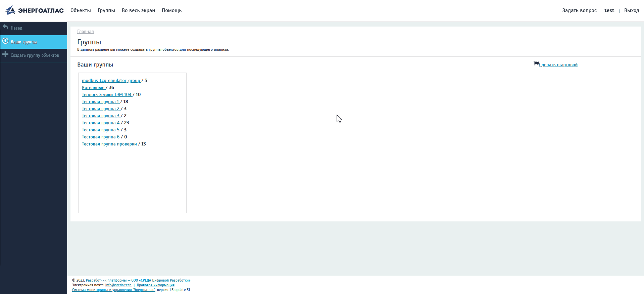
Task: Click the flag icon near Сделать стартовой
Action: [x=536, y=64]
